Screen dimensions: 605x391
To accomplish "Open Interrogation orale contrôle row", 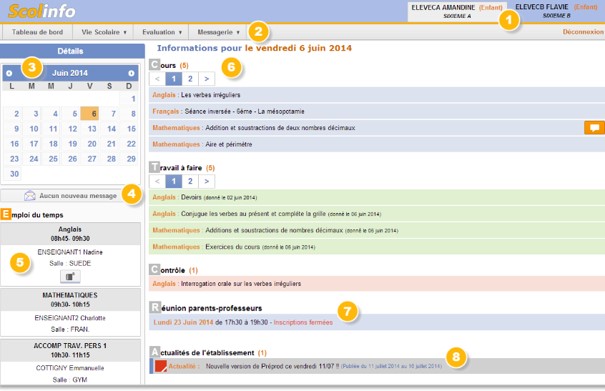I will point(377,284).
